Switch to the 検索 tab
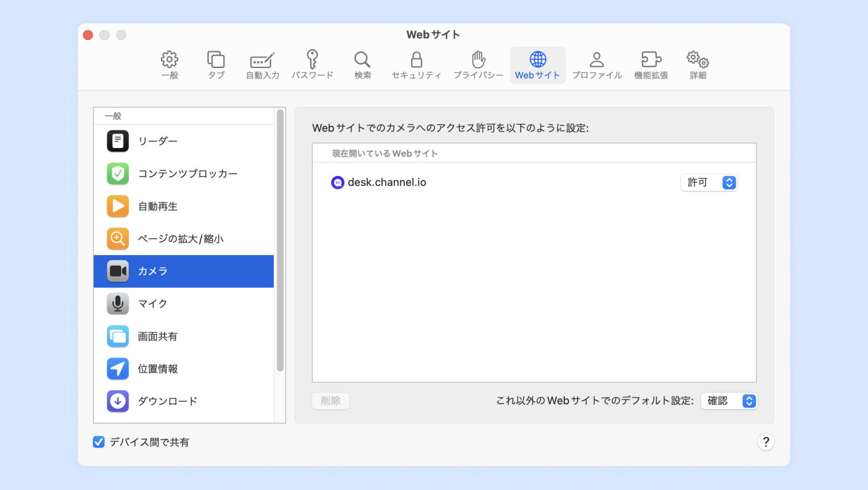This screenshot has height=490, width=868. pos(362,65)
